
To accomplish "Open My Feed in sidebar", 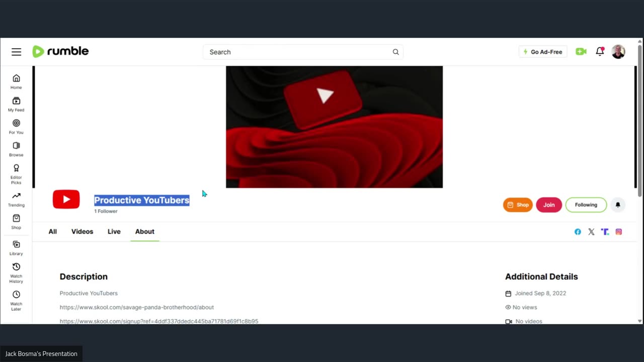I will pos(16,104).
